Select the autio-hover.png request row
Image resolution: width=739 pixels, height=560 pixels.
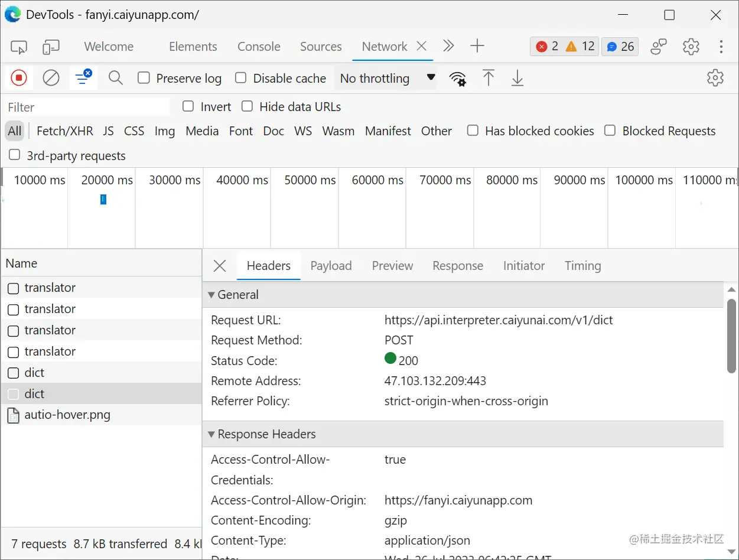pyautogui.click(x=101, y=415)
